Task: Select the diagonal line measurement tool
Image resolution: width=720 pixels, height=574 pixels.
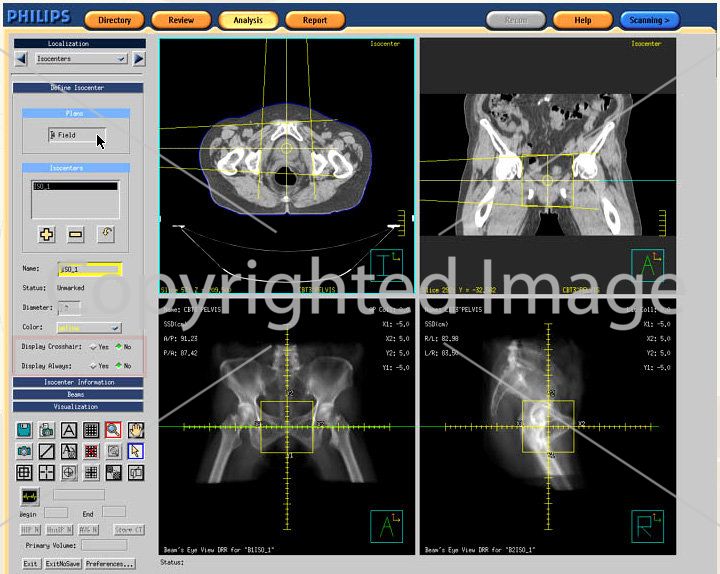Action: (x=46, y=451)
